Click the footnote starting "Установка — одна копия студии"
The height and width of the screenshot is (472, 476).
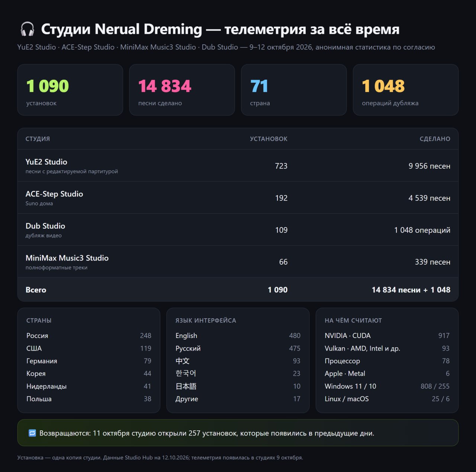click(x=160, y=457)
